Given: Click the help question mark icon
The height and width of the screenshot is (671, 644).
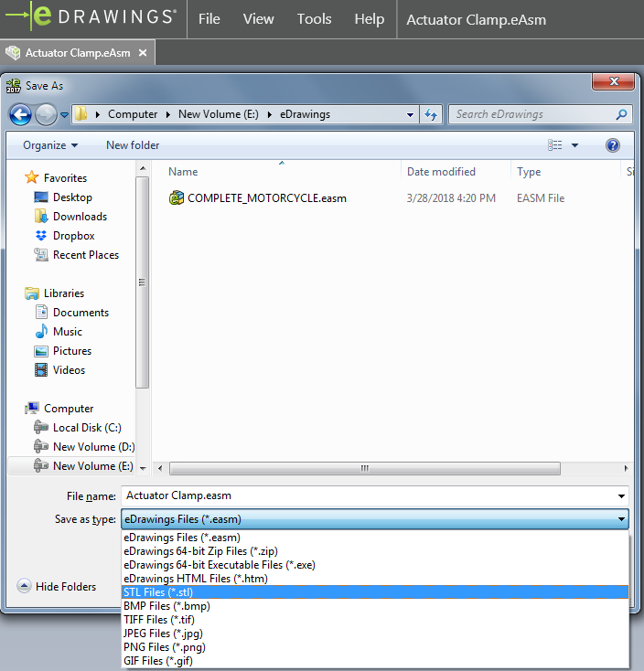Looking at the screenshot, I should [x=613, y=145].
